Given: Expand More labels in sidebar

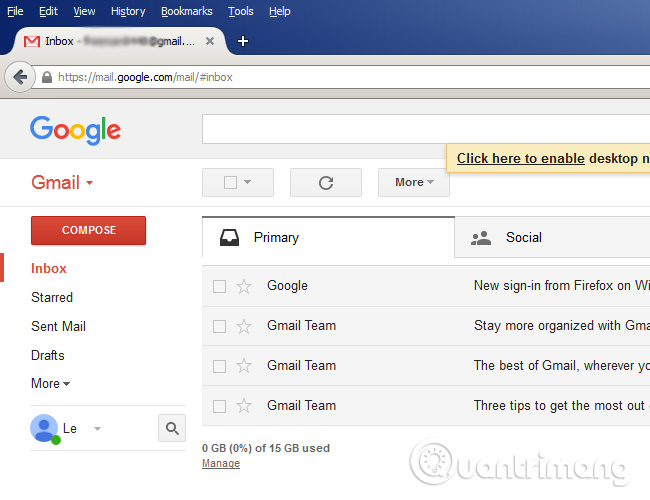Looking at the screenshot, I should point(50,383).
